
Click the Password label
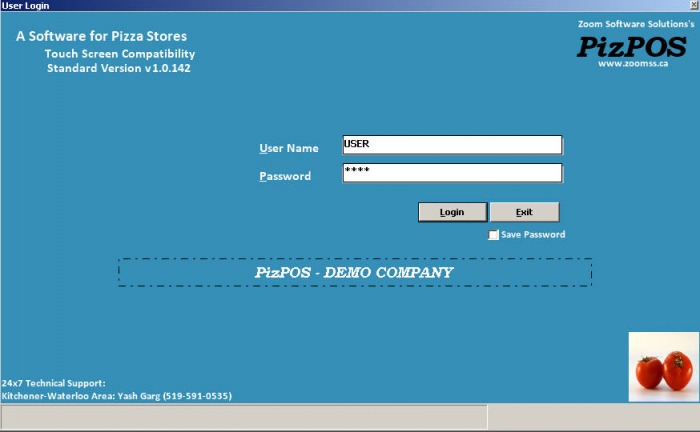(285, 176)
